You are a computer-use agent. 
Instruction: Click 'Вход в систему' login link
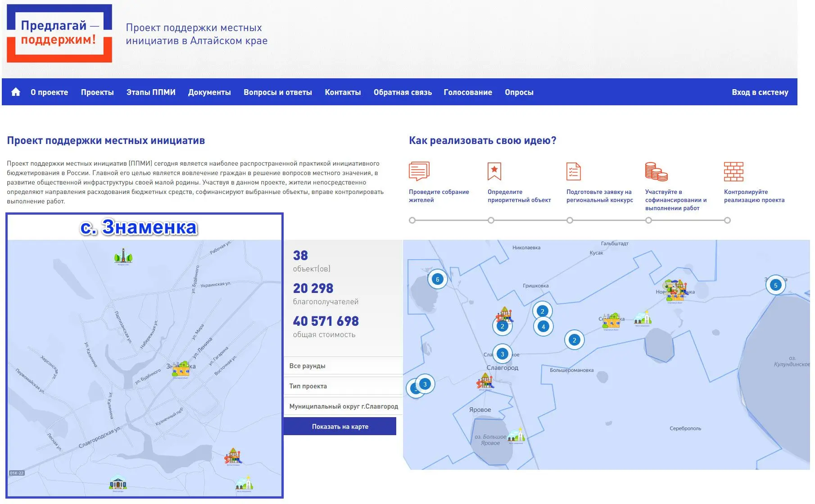(760, 92)
